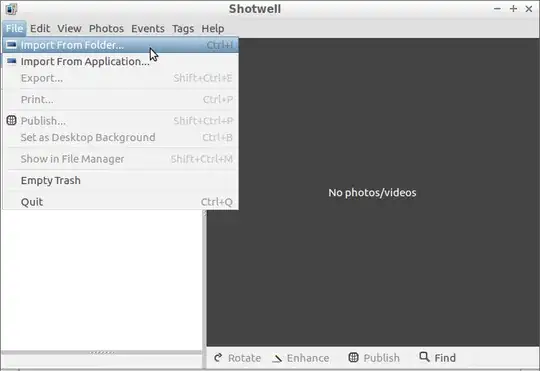Open the Tags menu
This screenshot has width=540, height=371.
[x=183, y=29]
